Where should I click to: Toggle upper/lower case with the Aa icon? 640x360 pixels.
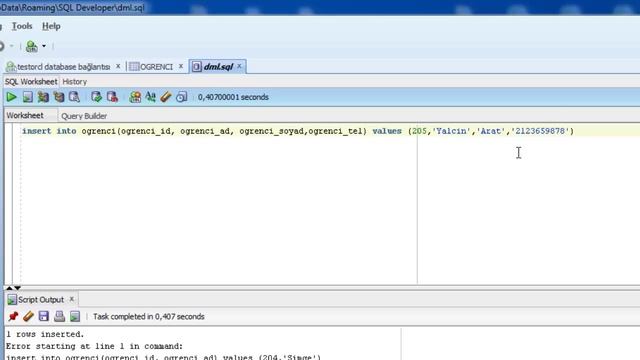click(151, 97)
